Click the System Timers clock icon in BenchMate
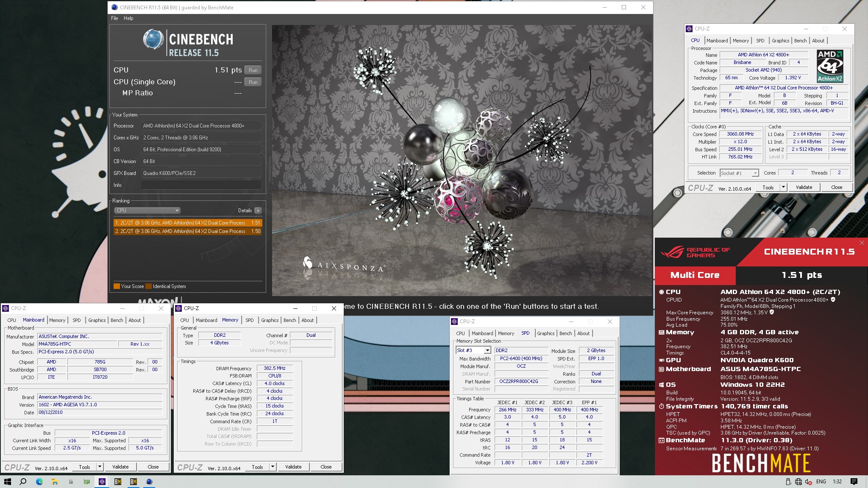The width and height of the screenshot is (868, 488). 661,406
